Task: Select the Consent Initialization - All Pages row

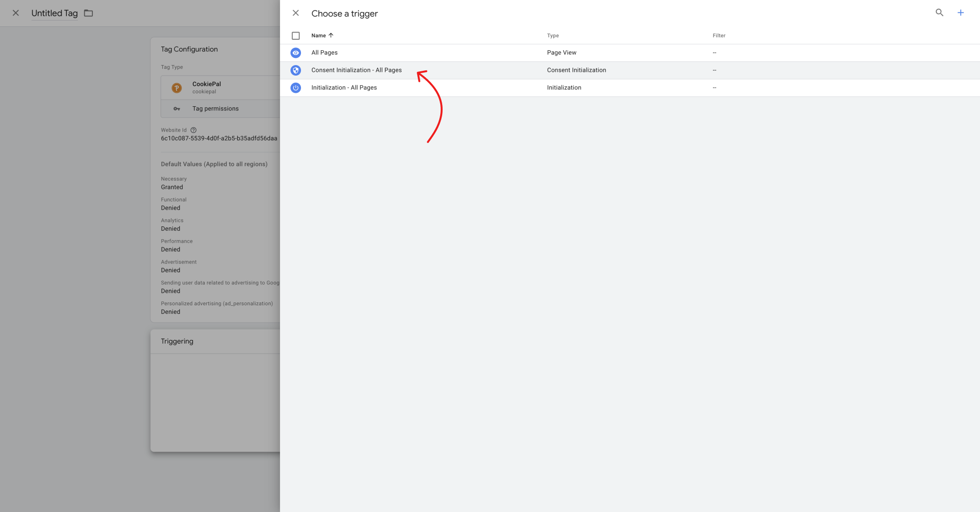Action: (x=356, y=70)
